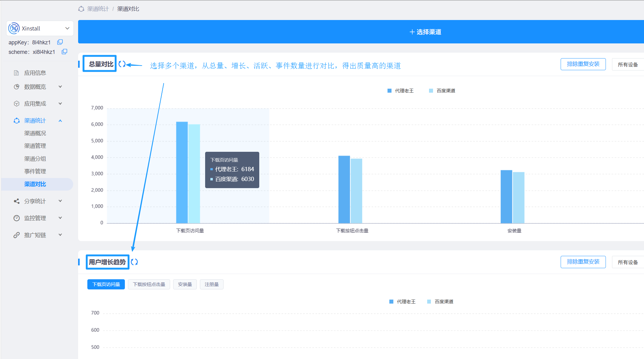
Task: Select 渠道分组 in the sidebar
Action: [x=35, y=158]
